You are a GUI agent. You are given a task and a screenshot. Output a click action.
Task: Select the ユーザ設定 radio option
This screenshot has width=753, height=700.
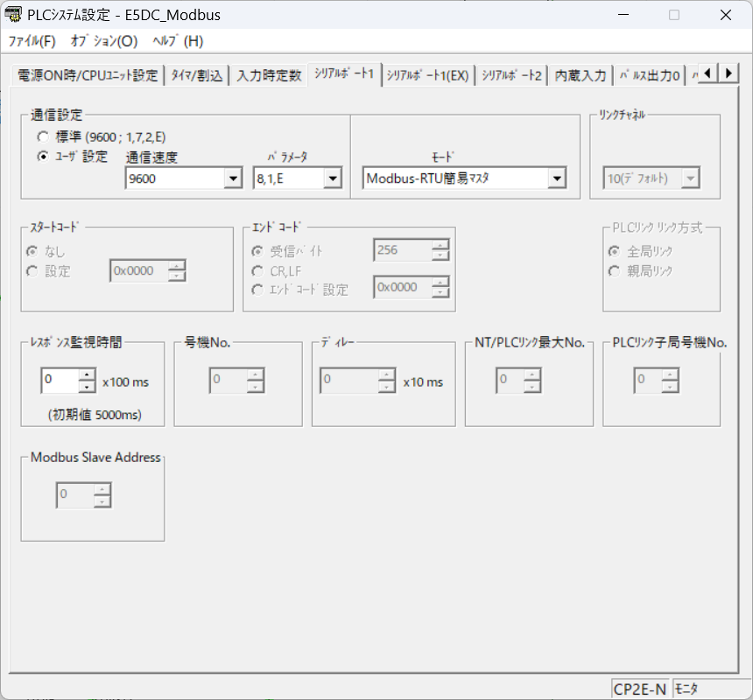click(x=43, y=157)
